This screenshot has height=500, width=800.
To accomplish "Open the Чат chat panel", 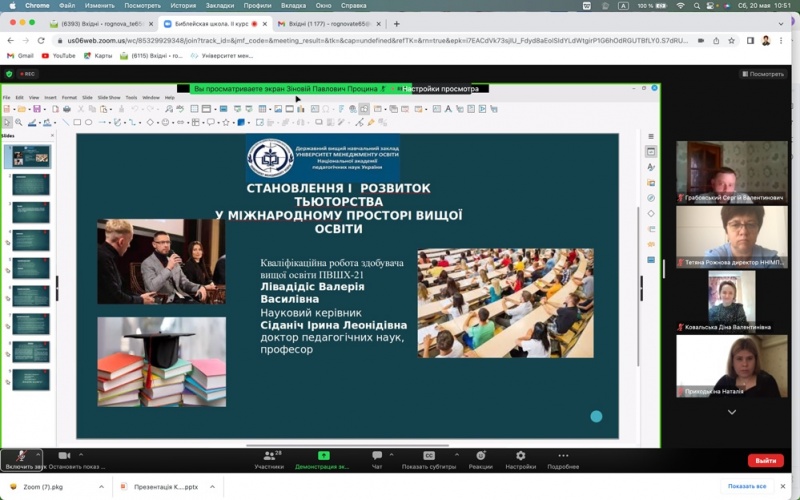I will [377, 456].
